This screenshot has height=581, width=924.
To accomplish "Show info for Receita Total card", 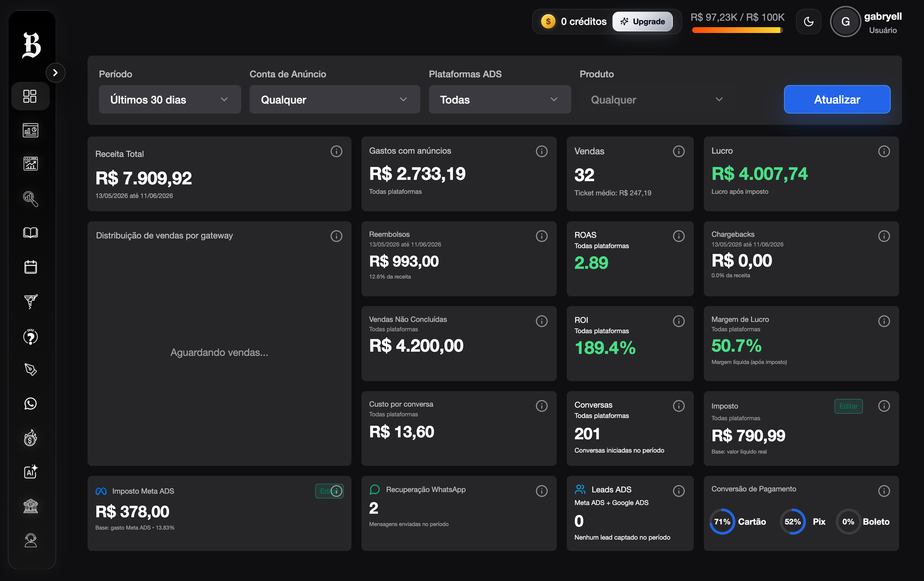I will (336, 151).
